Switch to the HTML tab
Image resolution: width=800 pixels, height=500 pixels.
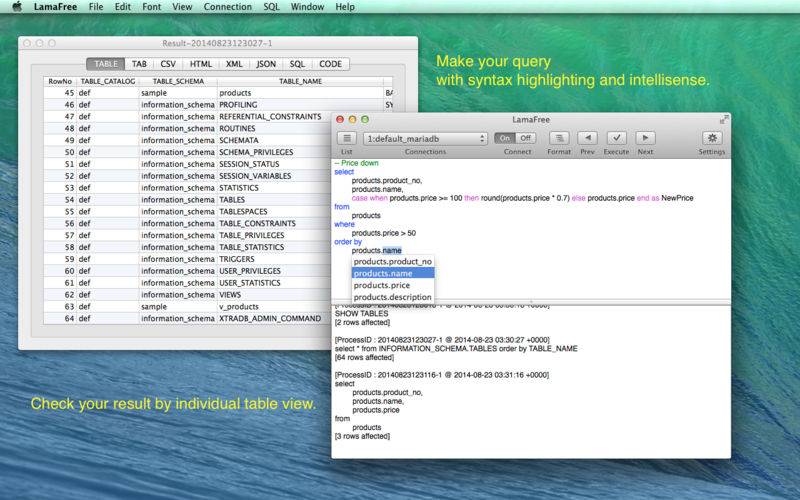201,64
